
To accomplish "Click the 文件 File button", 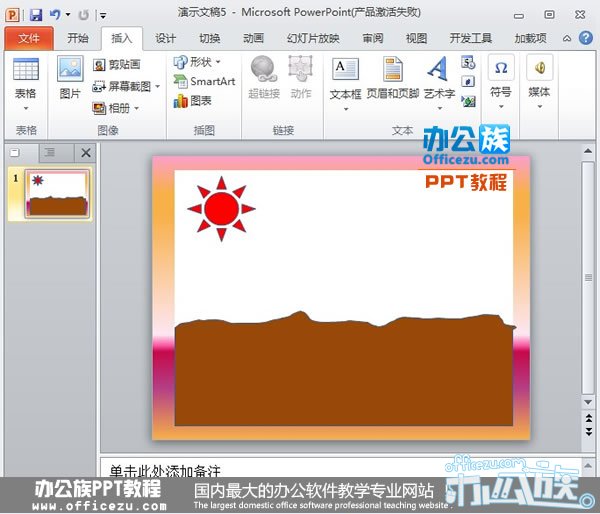I will [29, 38].
